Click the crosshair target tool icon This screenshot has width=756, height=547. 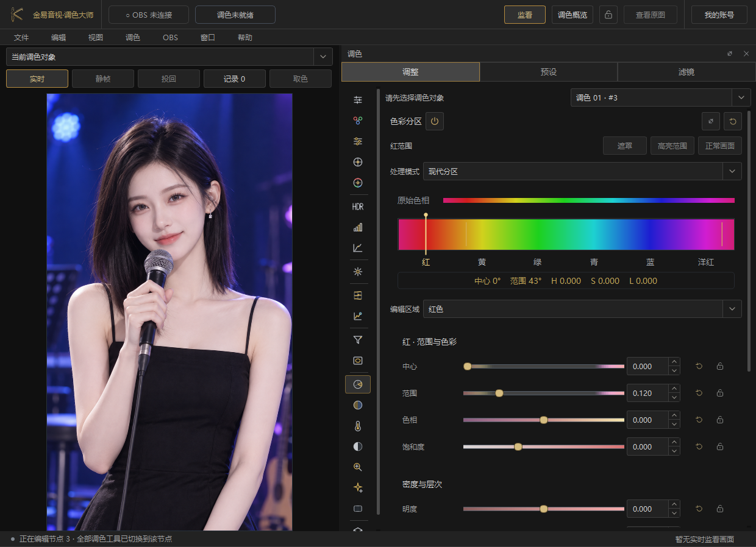(x=358, y=162)
